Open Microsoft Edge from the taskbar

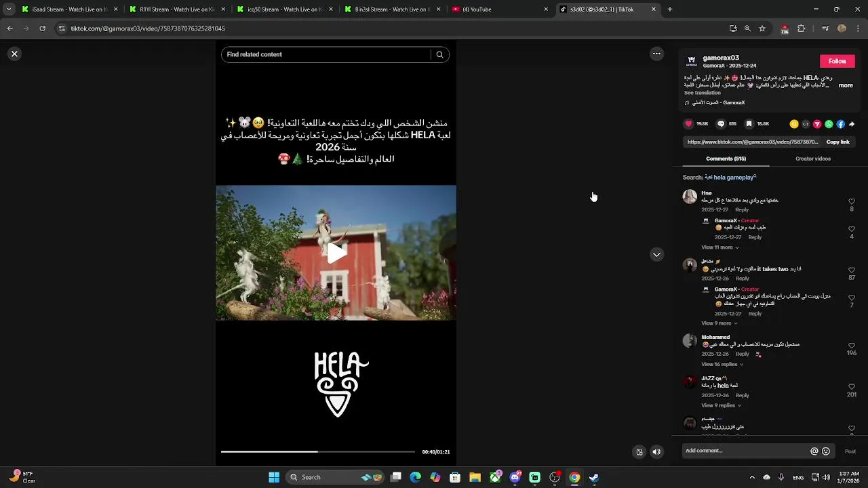(416, 477)
